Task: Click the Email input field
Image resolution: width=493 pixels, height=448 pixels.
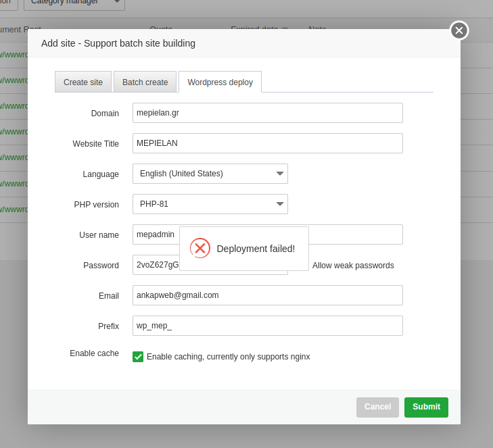Action: [268, 295]
